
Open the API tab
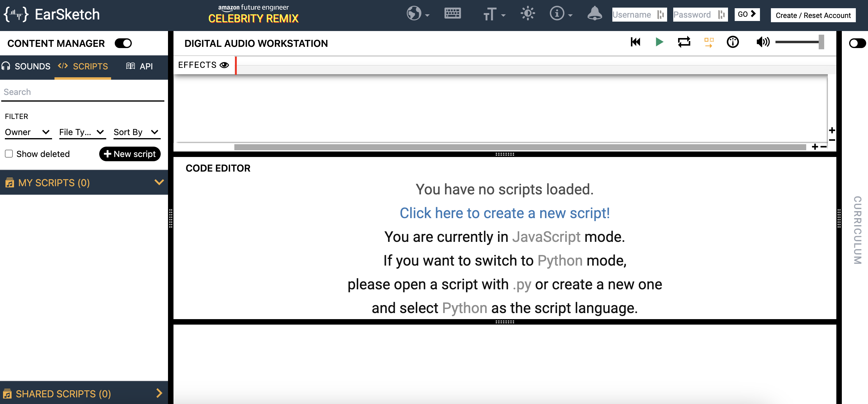pos(139,66)
